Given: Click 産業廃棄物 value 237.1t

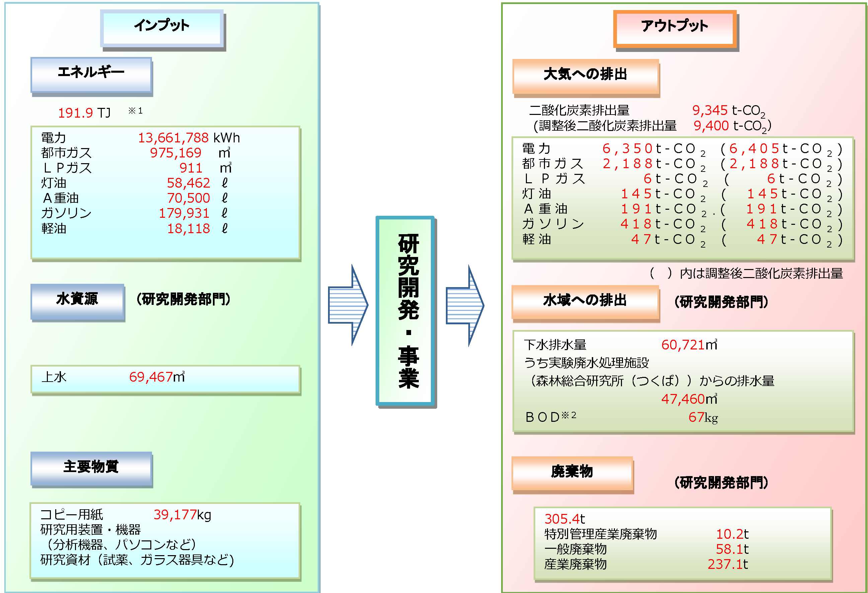Looking at the screenshot, I should (x=727, y=564).
